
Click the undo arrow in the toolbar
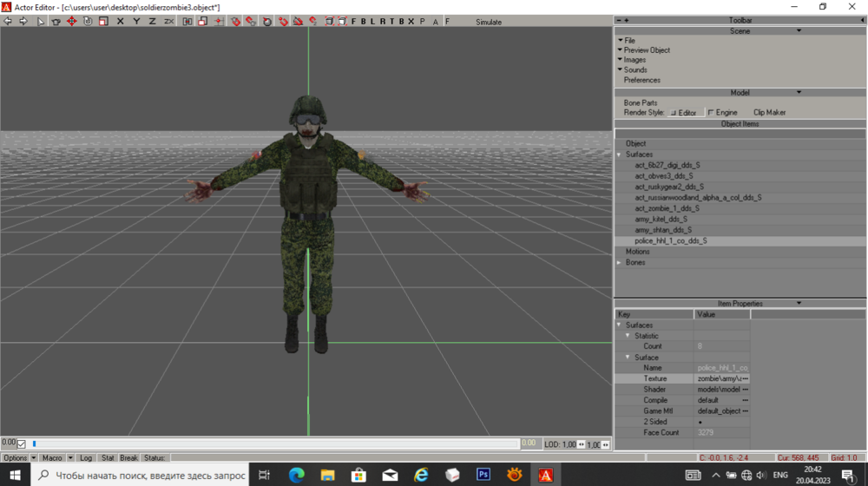click(x=8, y=22)
